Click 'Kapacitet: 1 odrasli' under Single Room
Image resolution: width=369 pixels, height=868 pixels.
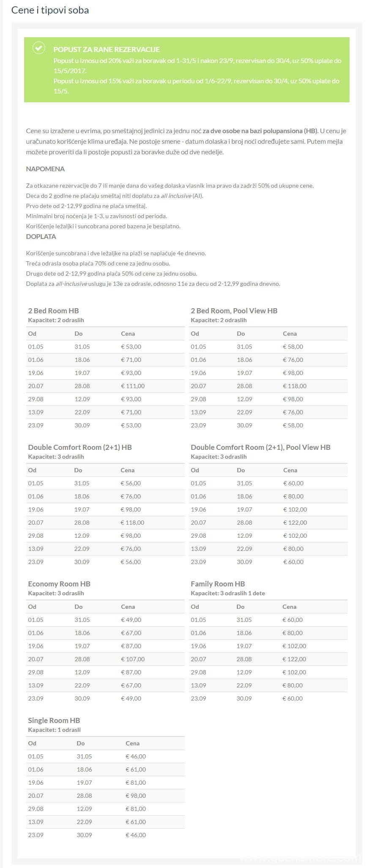point(54,730)
